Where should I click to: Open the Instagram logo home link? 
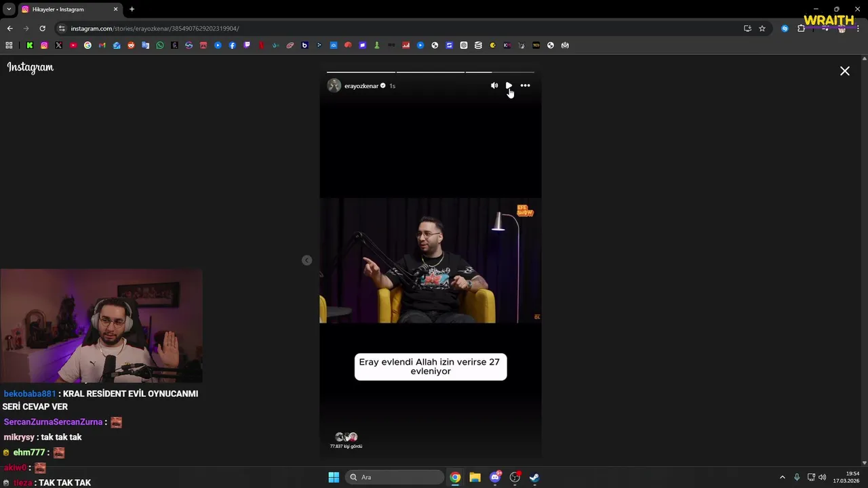point(31,67)
